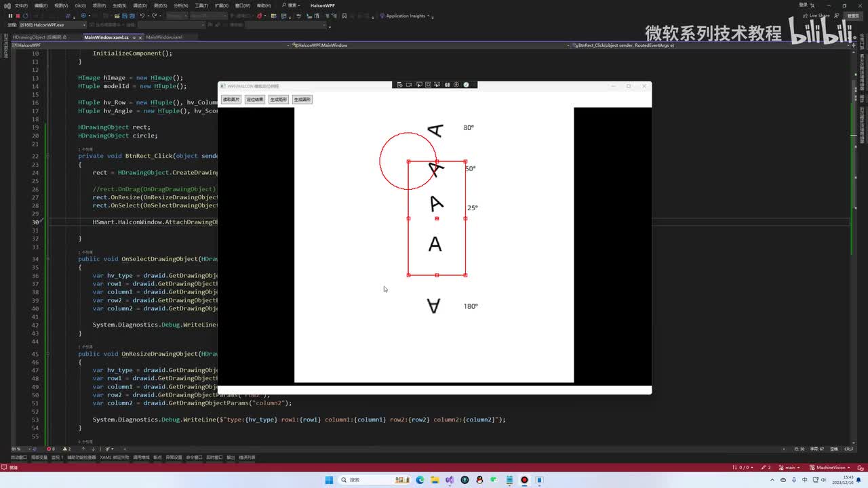The height and width of the screenshot is (488, 868).
Task: Open Application Insights in the toolbar
Action: 406,16
